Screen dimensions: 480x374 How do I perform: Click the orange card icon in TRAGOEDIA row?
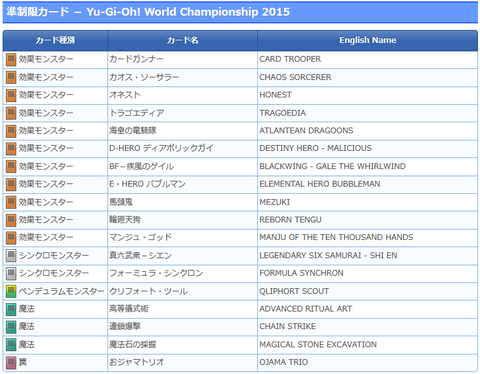coord(11,113)
